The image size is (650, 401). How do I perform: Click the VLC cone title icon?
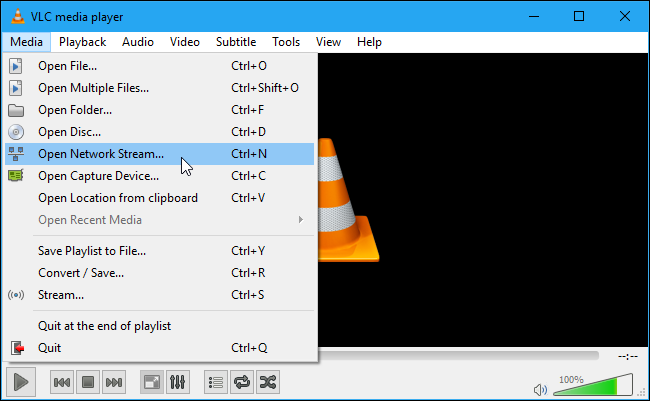point(17,16)
